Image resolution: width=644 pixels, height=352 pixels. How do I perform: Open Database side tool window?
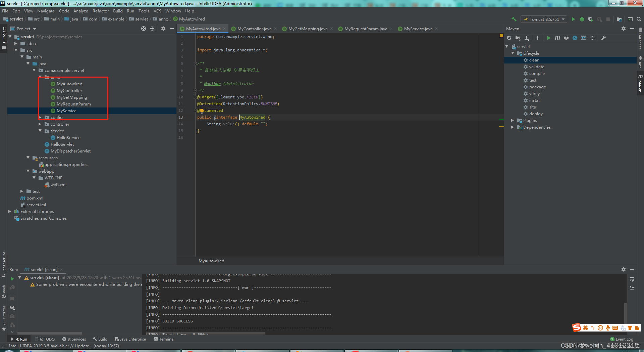pyautogui.click(x=640, y=39)
